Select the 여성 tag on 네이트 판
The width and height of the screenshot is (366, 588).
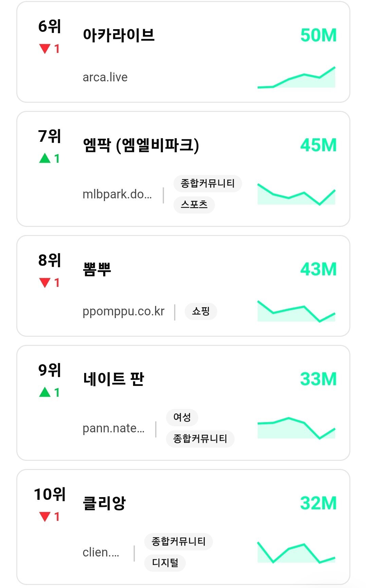[x=182, y=417]
